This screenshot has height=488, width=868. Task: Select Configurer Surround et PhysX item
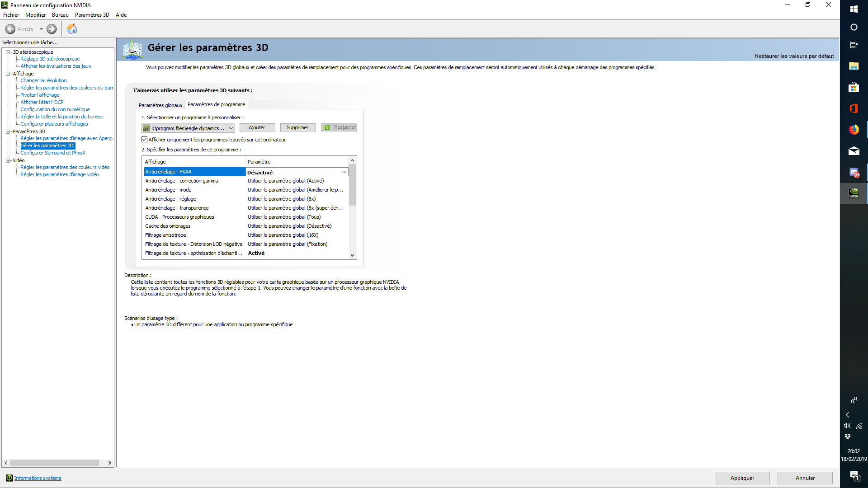point(52,153)
